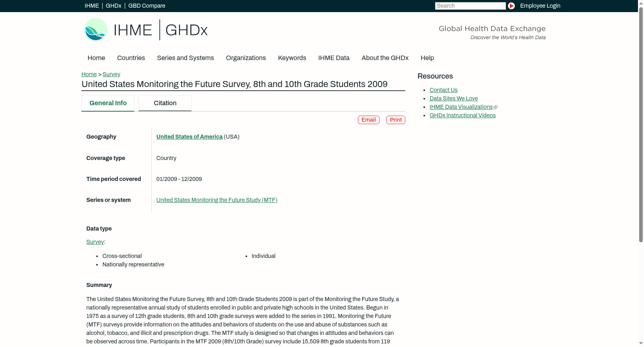Open the Employee Login link

click(540, 6)
